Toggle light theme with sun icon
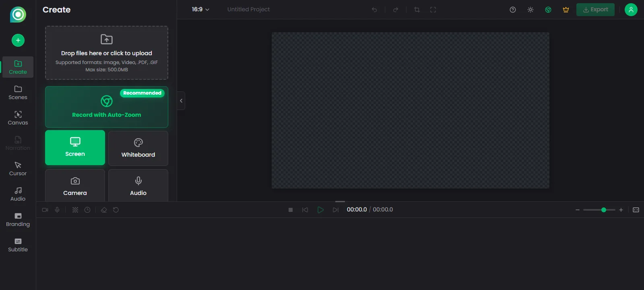644x290 pixels. tap(530, 10)
